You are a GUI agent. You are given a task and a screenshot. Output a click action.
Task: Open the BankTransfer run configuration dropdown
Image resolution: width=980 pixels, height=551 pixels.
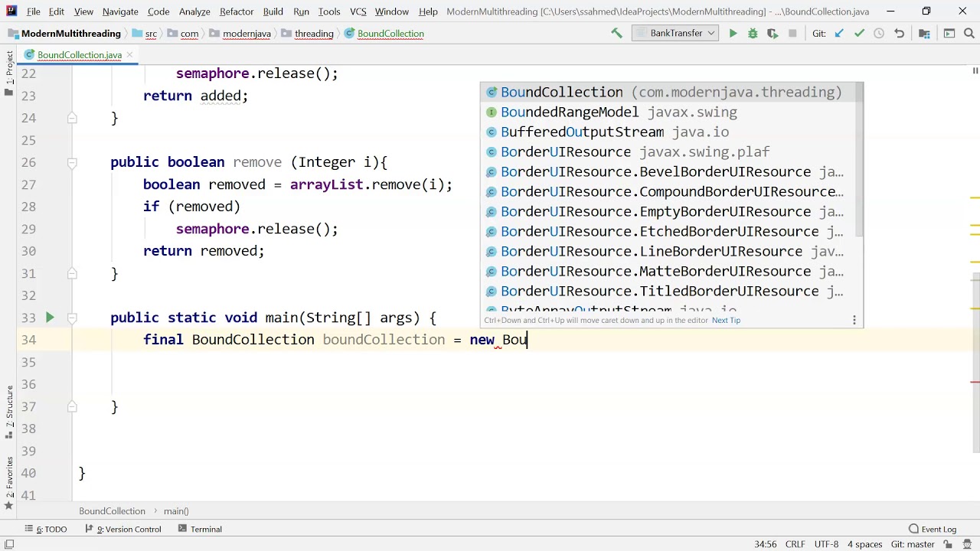click(x=675, y=34)
